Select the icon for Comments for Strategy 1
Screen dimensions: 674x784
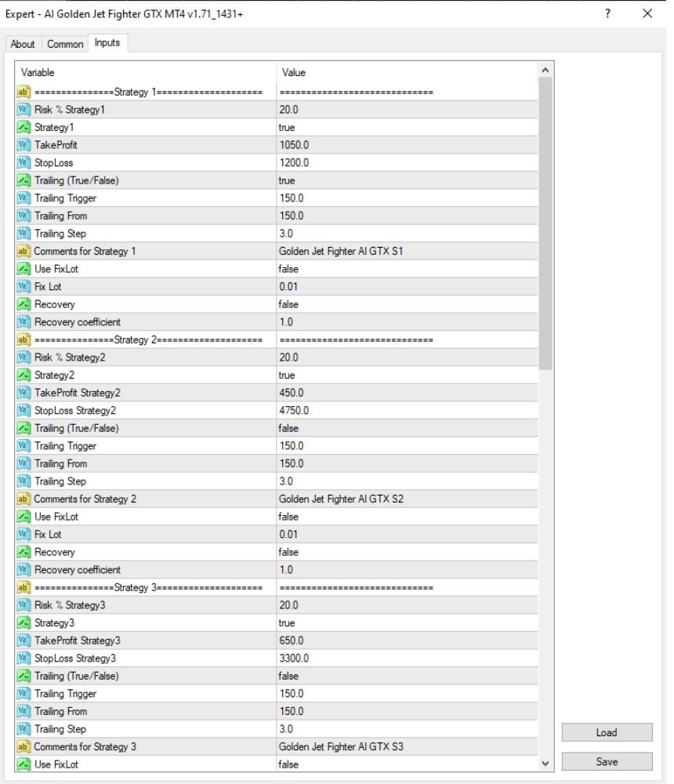pos(24,251)
